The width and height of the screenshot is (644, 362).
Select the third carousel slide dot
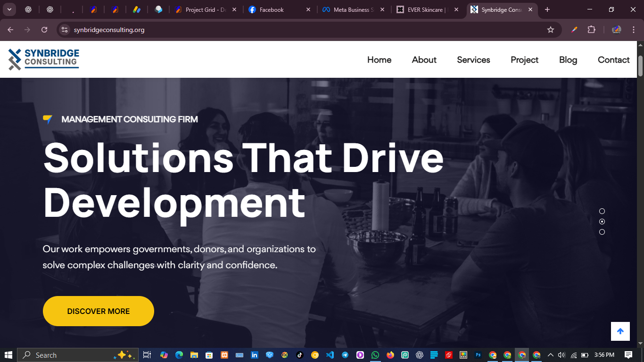coord(602,231)
